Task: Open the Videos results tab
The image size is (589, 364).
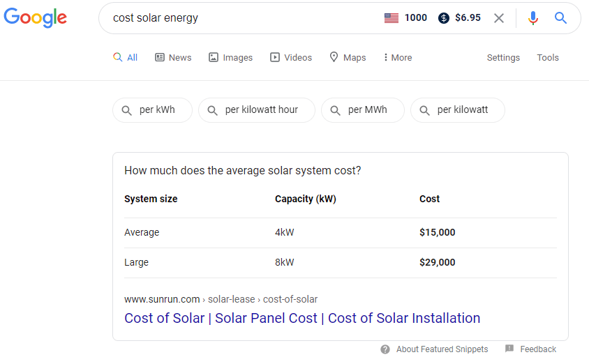Action: point(291,58)
